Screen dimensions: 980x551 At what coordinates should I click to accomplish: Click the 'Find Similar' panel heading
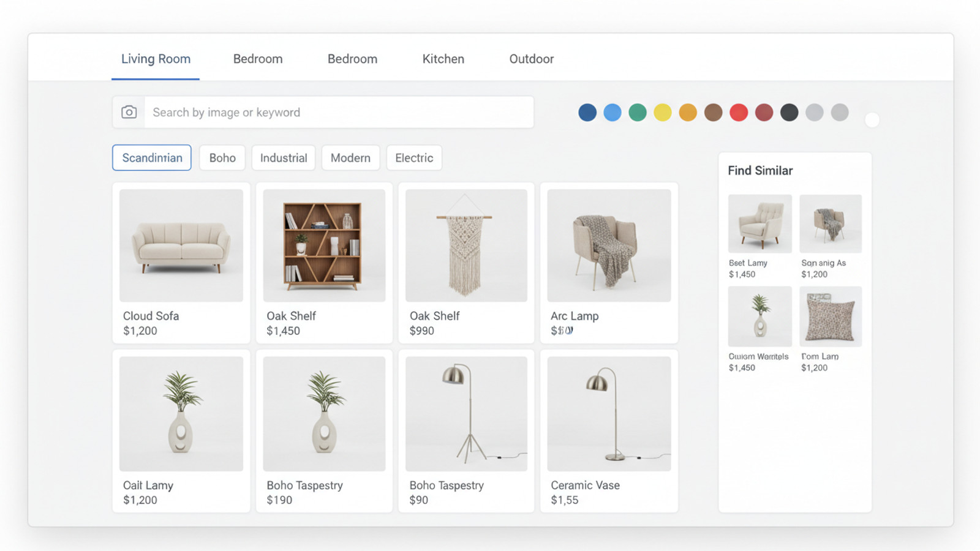click(760, 171)
